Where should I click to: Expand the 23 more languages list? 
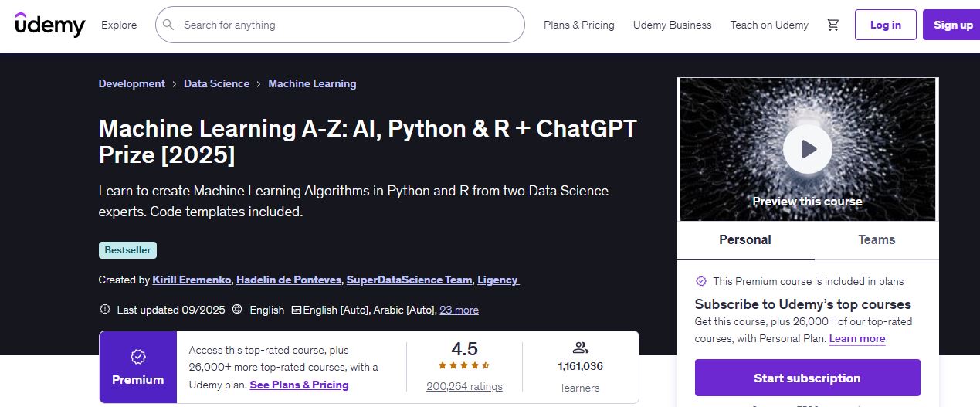click(459, 310)
